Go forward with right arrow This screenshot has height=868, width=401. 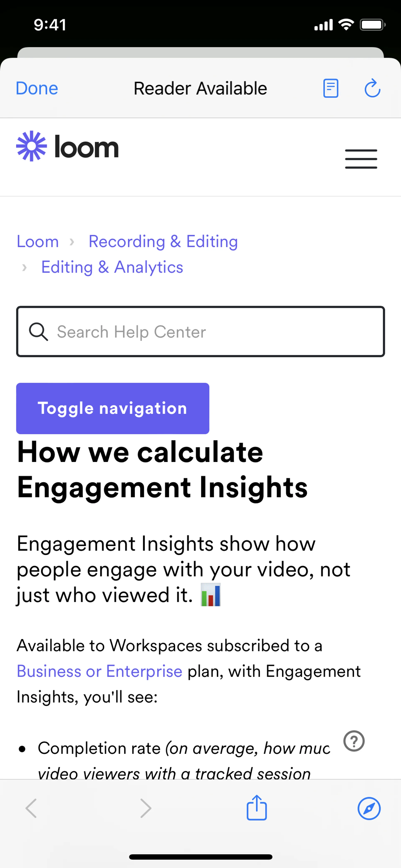[146, 808]
